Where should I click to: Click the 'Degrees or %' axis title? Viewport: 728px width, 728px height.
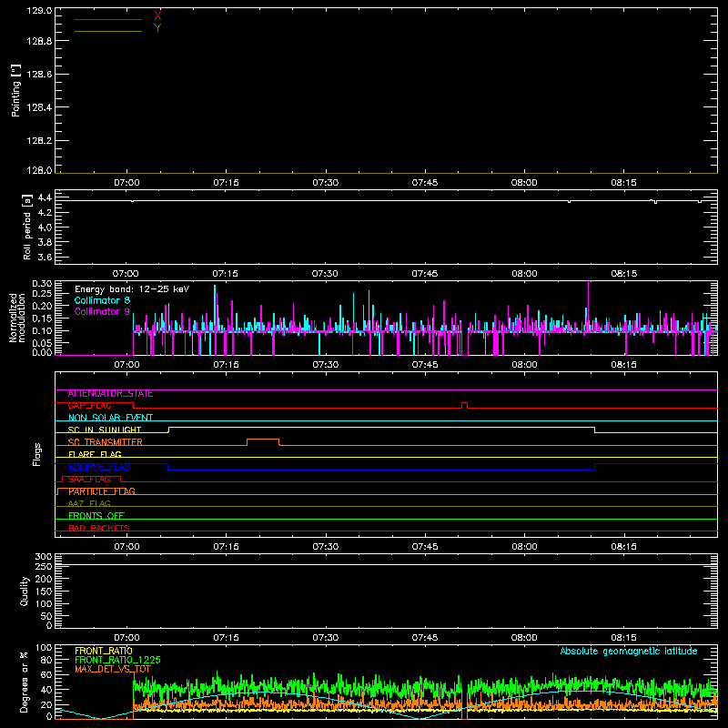point(25,682)
